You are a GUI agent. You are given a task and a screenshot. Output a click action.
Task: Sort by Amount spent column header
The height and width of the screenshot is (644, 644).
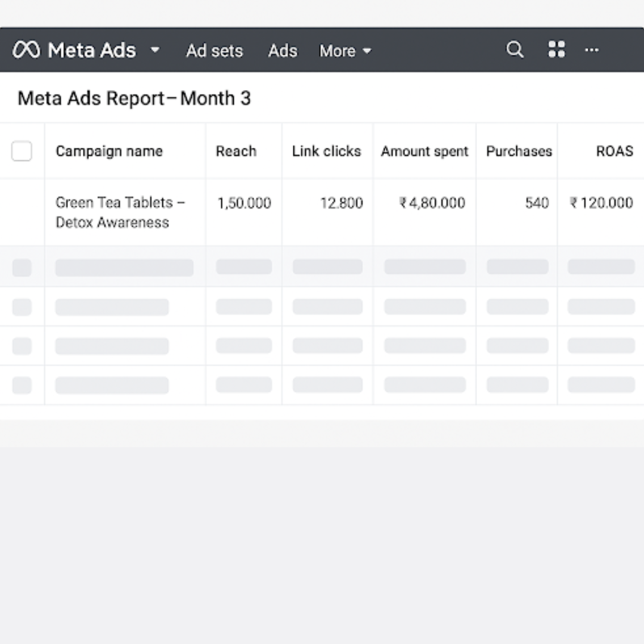[425, 151]
